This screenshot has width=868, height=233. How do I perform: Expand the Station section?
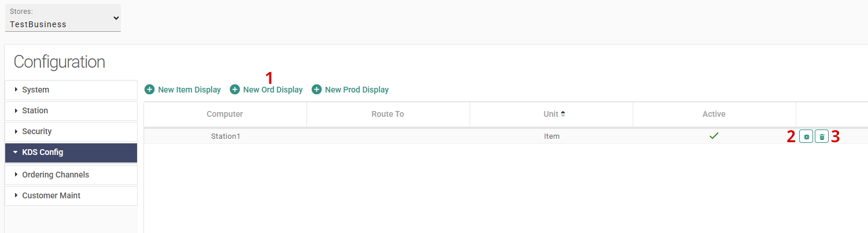(71, 110)
